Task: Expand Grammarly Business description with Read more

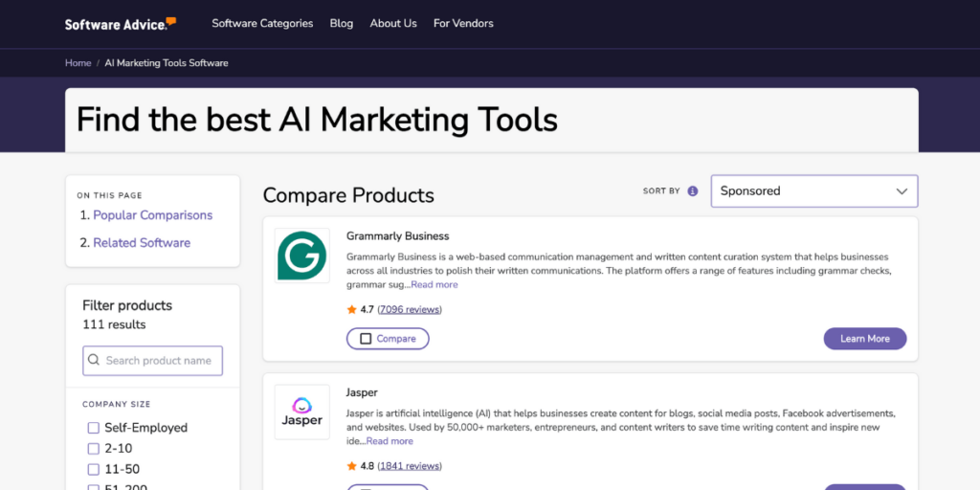Action: [434, 284]
